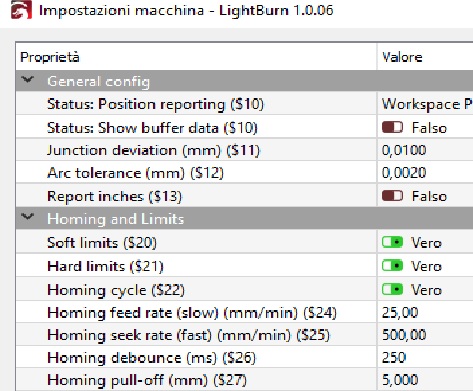Click the LightBurn app icon in title bar
The width and height of the screenshot is (473, 391).
(x=21, y=10)
